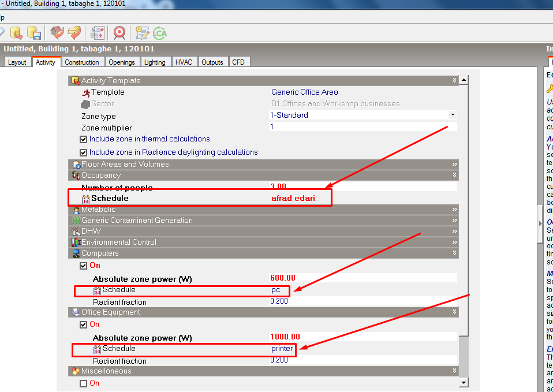
Task: Click the red target icon in toolbar
Action: click(119, 33)
